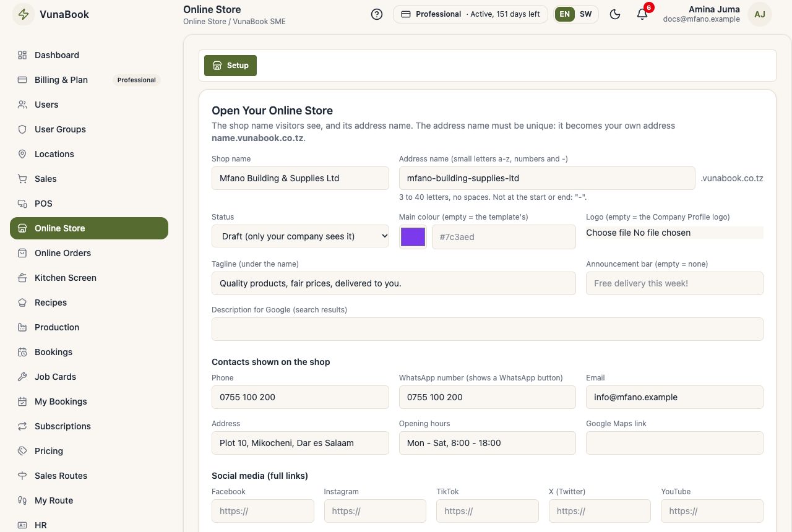Open Pricing from the sidebar
Image resolution: width=792 pixels, height=532 pixels.
pos(89,451)
